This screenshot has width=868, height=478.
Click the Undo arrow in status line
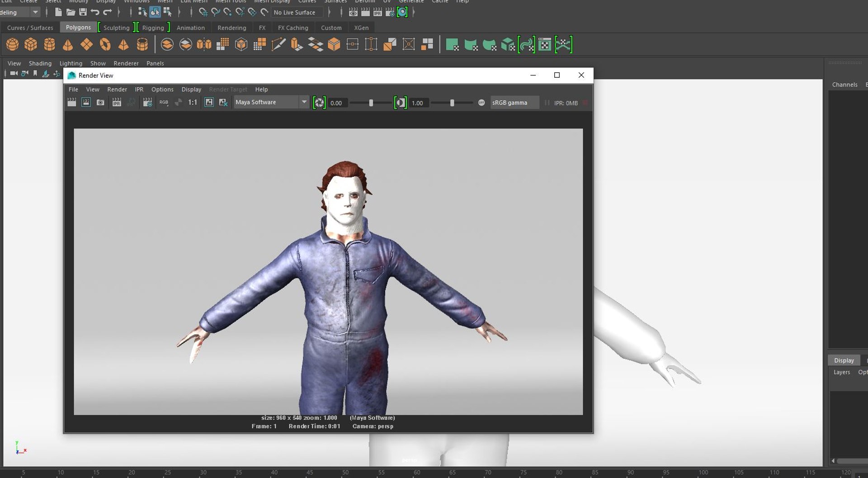point(95,12)
